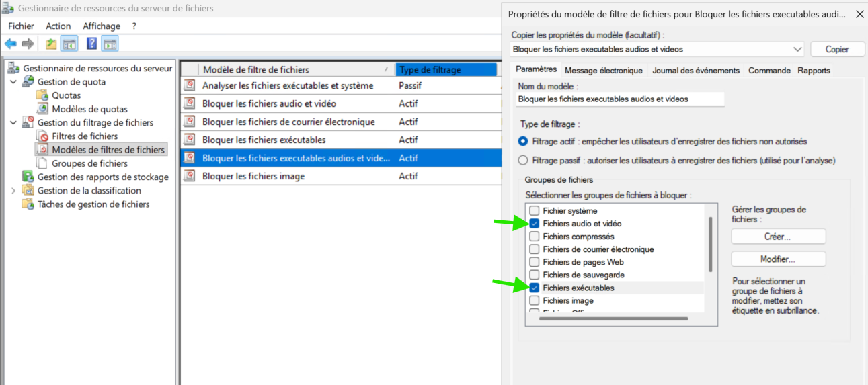Click the Nom du modèle text field

[620, 99]
